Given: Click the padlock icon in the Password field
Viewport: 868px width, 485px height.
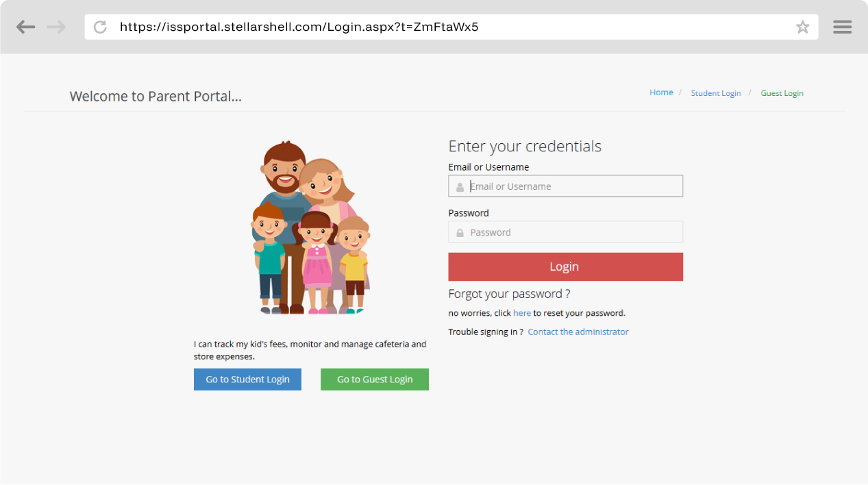Looking at the screenshot, I should click(460, 233).
